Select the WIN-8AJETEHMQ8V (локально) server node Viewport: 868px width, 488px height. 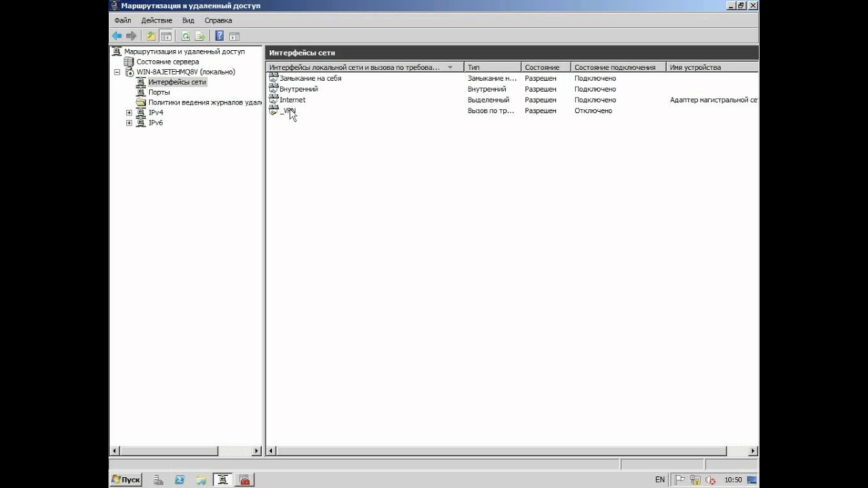186,72
